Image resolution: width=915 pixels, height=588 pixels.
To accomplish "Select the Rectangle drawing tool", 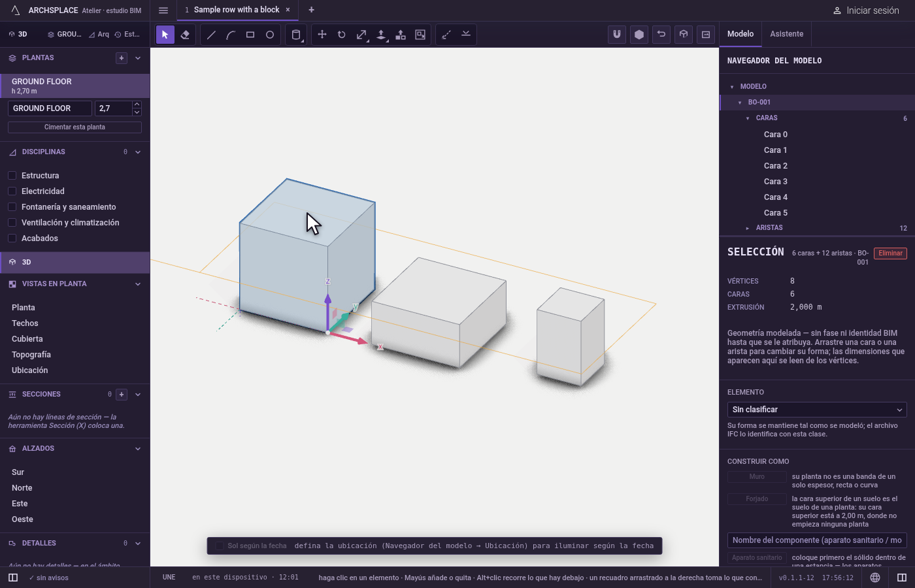I will click(x=250, y=35).
